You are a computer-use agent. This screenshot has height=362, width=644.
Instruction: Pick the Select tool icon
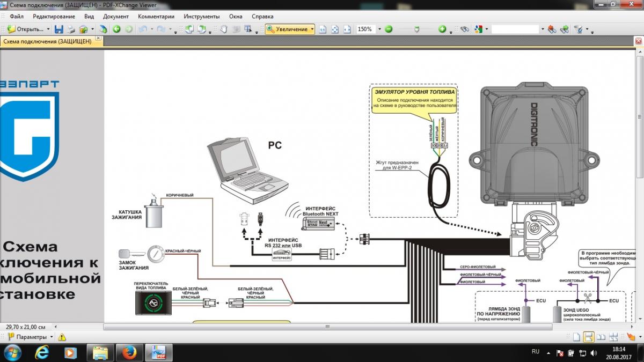coord(247,29)
